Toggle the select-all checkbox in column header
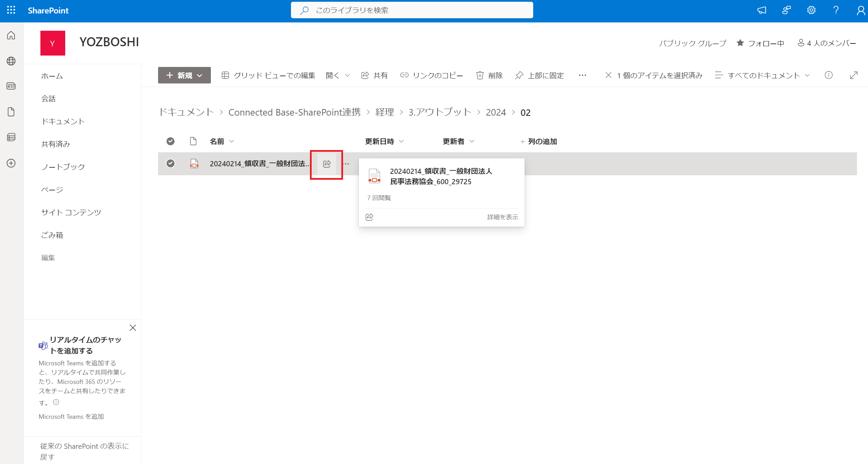This screenshot has width=868, height=464. 170,141
